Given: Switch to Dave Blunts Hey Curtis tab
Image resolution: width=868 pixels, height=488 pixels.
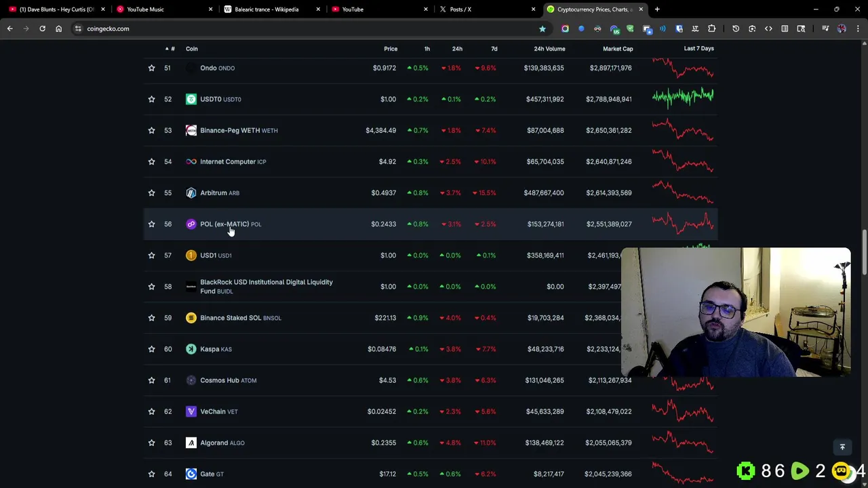Looking at the screenshot, I should 56,9.
